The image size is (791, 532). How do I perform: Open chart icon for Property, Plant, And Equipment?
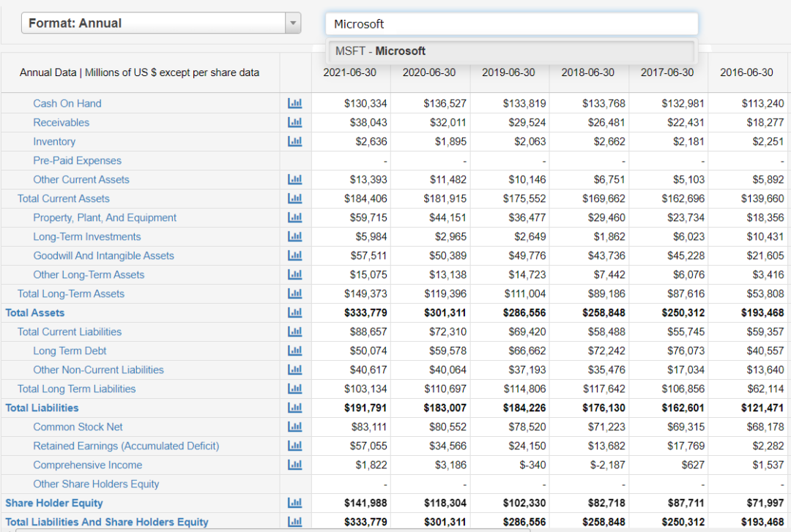pyautogui.click(x=294, y=218)
